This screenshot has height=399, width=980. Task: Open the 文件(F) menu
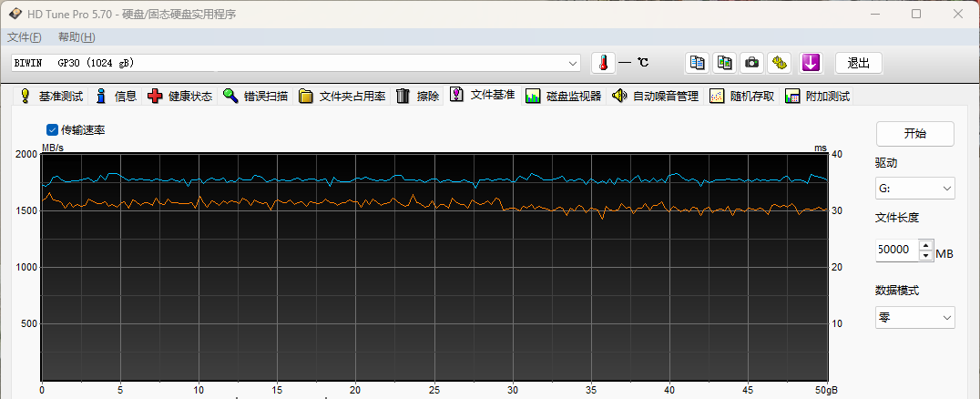click(25, 37)
